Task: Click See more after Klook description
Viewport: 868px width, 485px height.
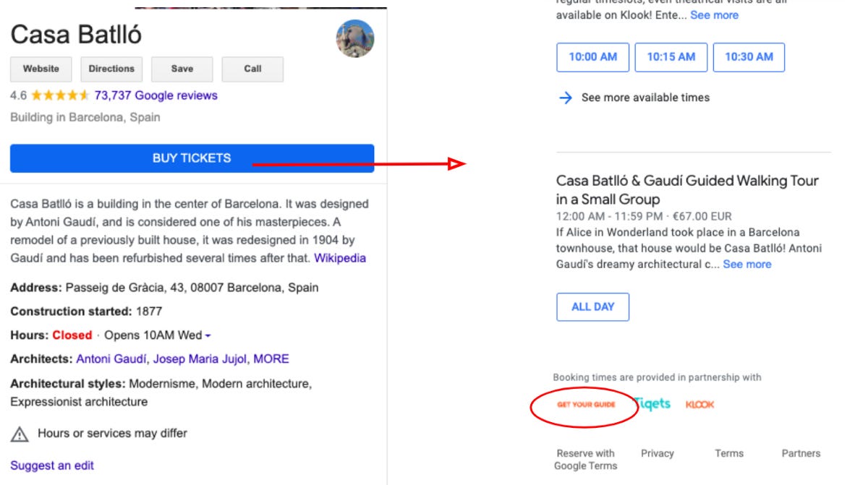Action: [x=715, y=15]
